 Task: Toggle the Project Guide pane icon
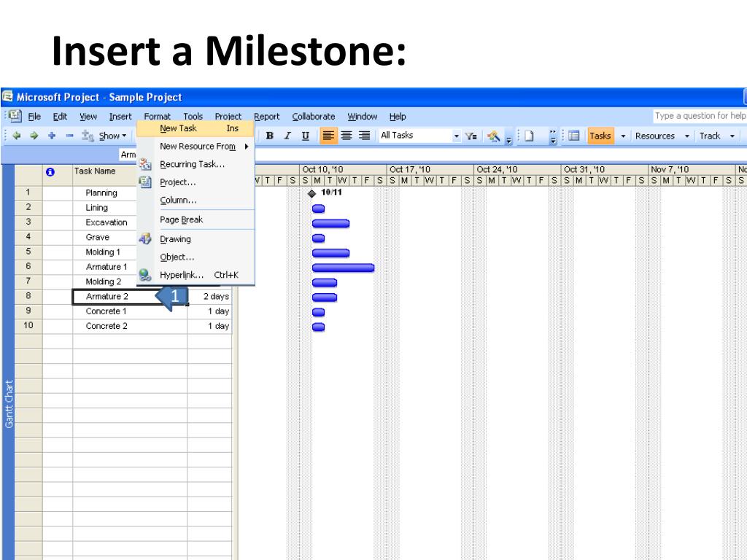tap(573, 136)
